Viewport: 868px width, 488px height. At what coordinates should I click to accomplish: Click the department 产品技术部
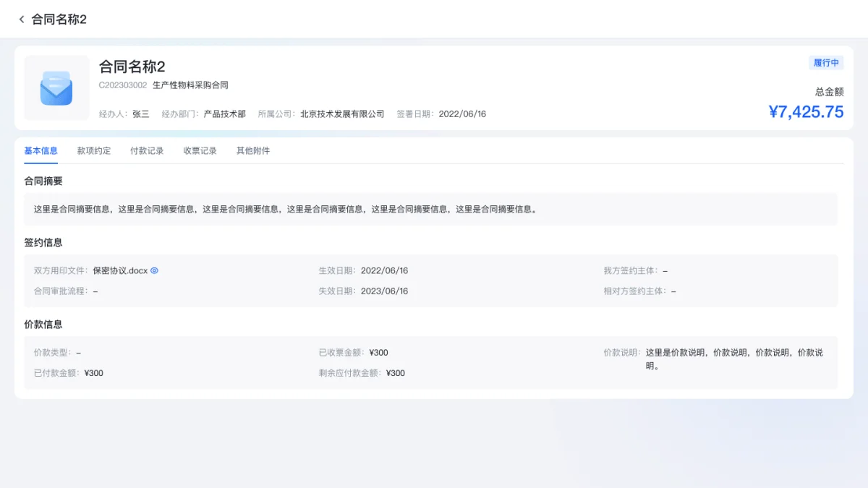click(x=224, y=114)
